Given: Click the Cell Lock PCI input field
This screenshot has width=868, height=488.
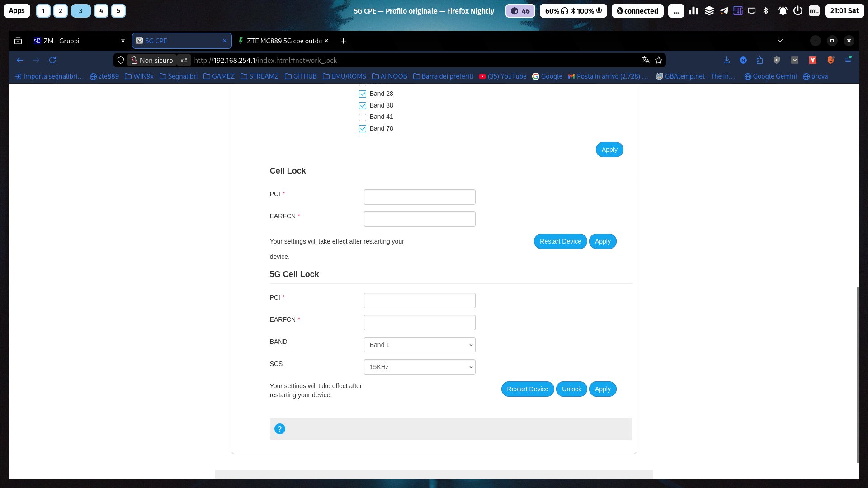Looking at the screenshot, I should pos(419,197).
